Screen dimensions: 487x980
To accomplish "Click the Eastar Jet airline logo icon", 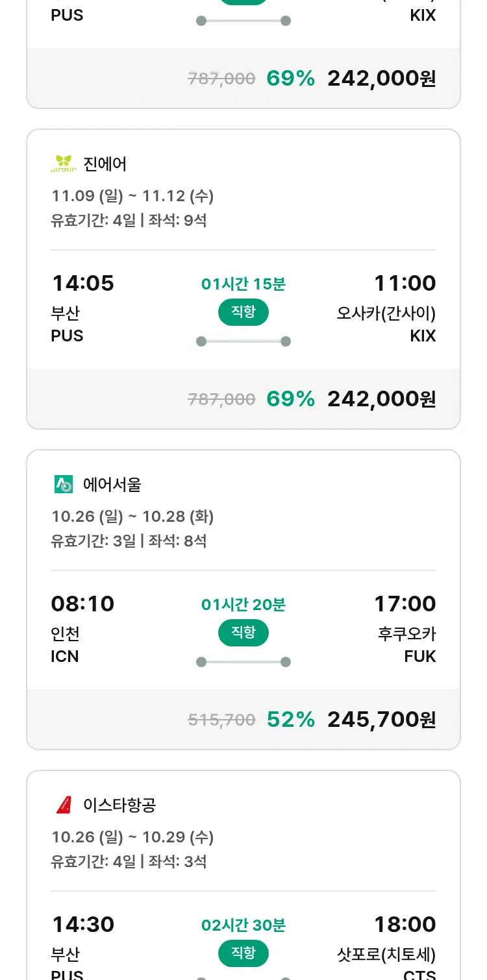I will pos(64,805).
